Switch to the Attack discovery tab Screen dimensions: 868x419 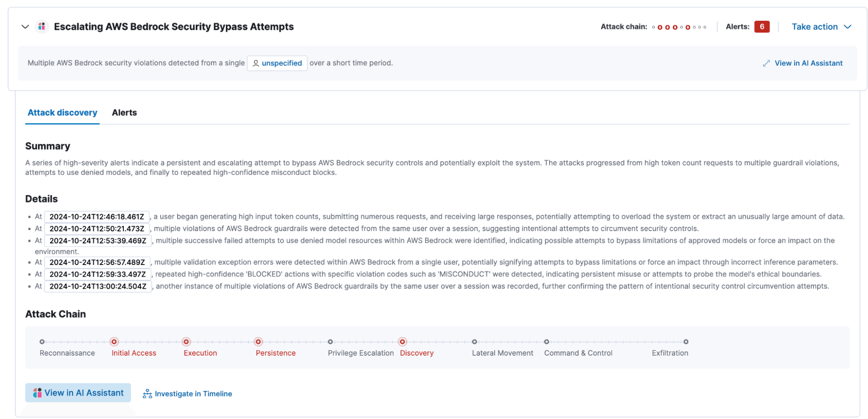(63, 113)
